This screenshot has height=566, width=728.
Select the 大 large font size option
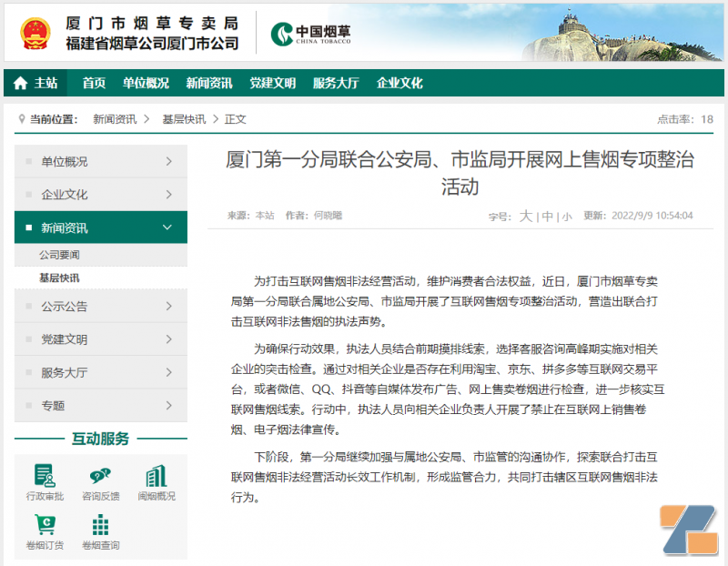(526, 216)
